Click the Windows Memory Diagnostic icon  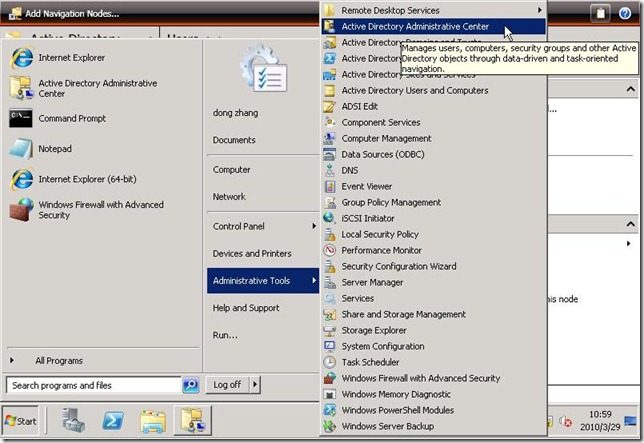click(x=329, y=394)
